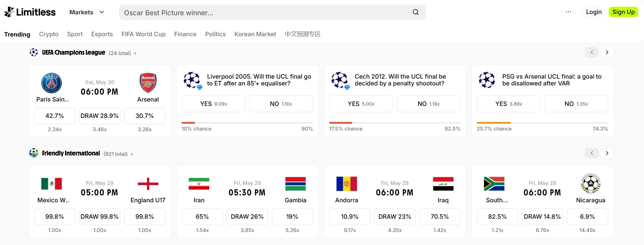Image resolution: width=644 pixels, height=245 pixels.
Task: Select Gambia win 19%
Action: [x=292, y=217]
